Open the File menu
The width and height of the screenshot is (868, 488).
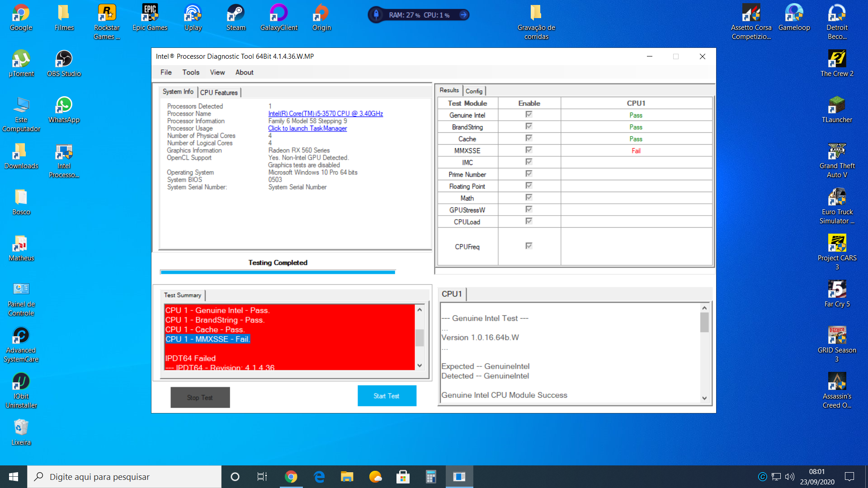(x=166, y=72)
